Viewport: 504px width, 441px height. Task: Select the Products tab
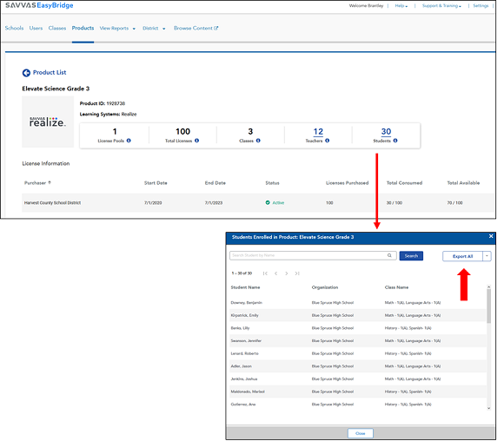pyautogui.click(x=83, y=28)
